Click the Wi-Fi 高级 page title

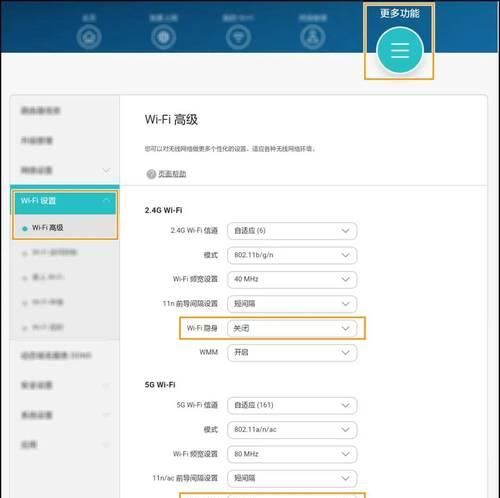[171, 119]
